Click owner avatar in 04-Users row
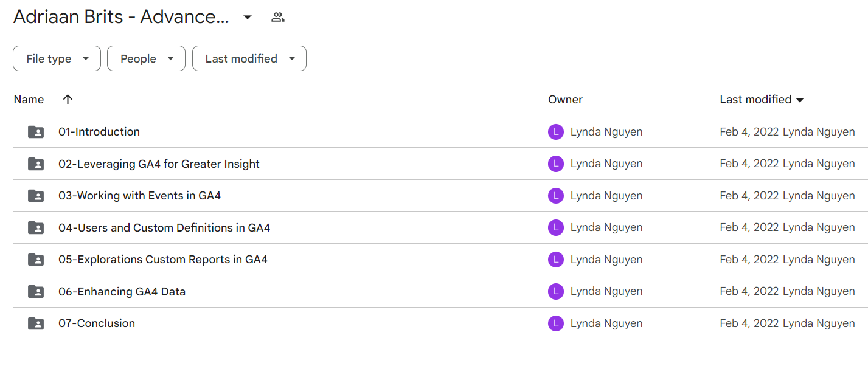This screenshot has height=369, width=868. point(556,227)
